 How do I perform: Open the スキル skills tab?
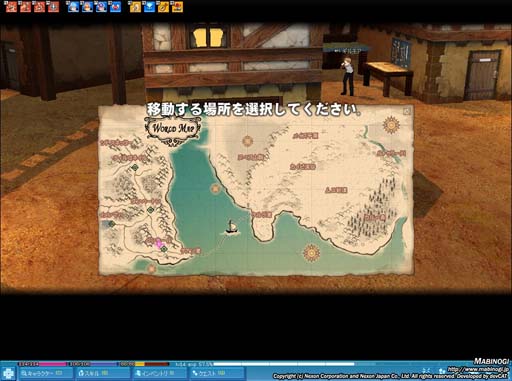pyautogui.click(x=103, y=373)
